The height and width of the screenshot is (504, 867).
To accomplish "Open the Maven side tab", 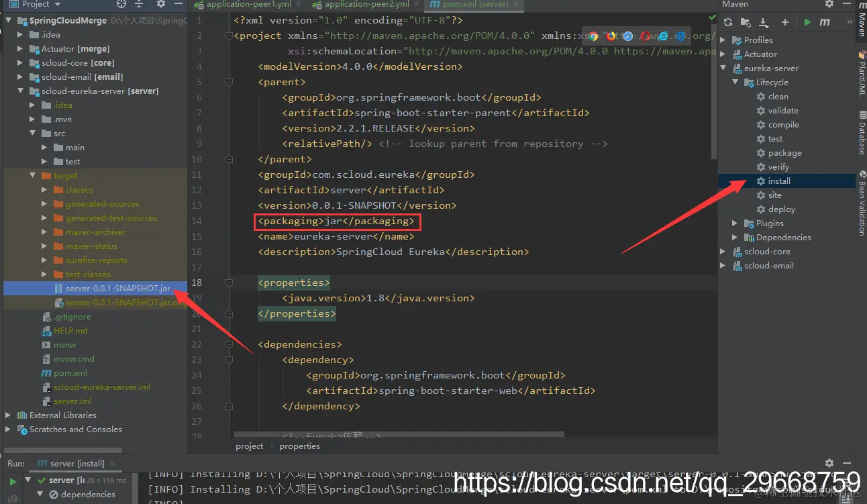I will tap(861, 23).
